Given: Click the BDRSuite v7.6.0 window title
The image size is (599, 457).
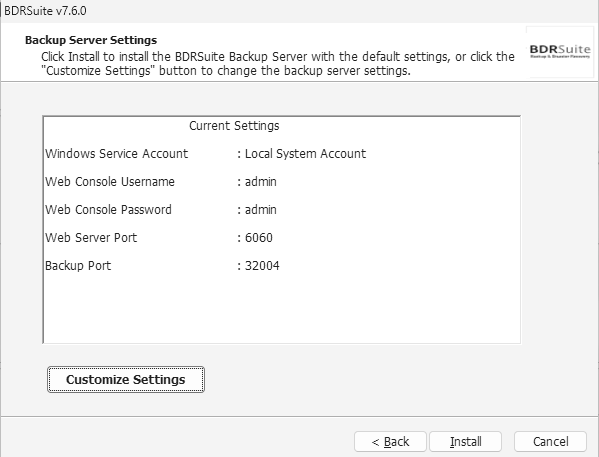Looking at the screenshot, I should tap(45, 11).
